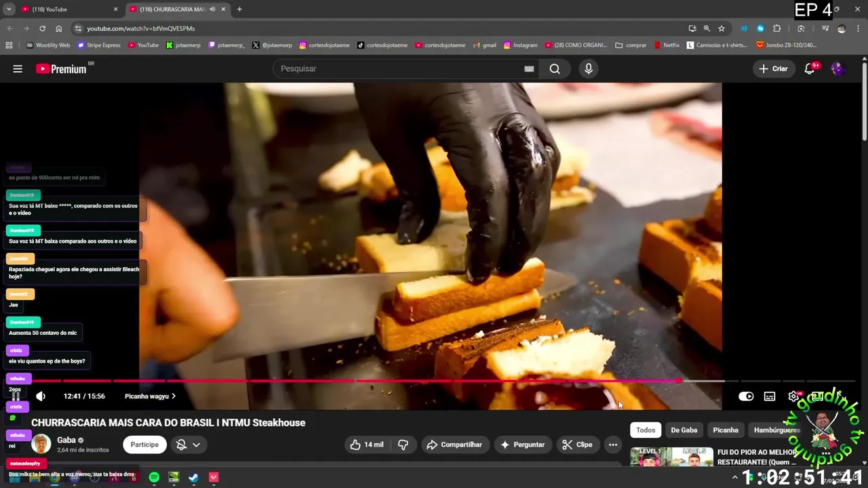Image resolution: width=868 pixels, height=488 pixels.
Task: Select the Hambúrgueres filter chip
Action: (776, 430)
